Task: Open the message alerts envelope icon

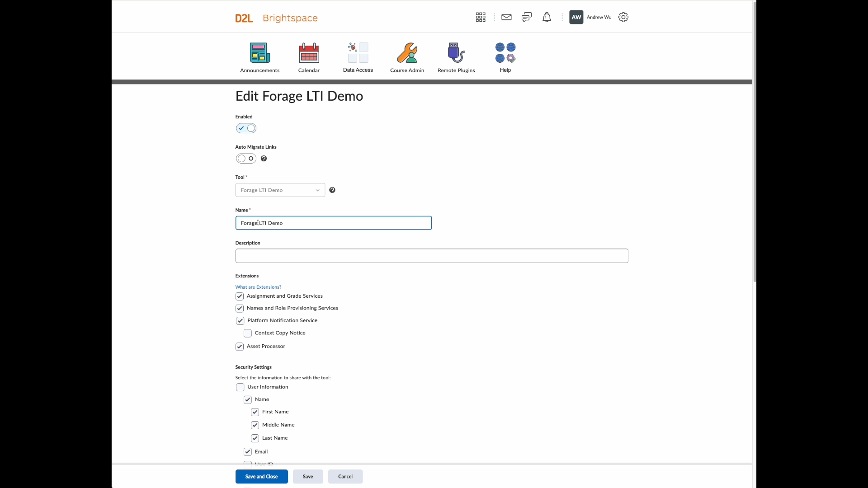Action: coord(506,17)
